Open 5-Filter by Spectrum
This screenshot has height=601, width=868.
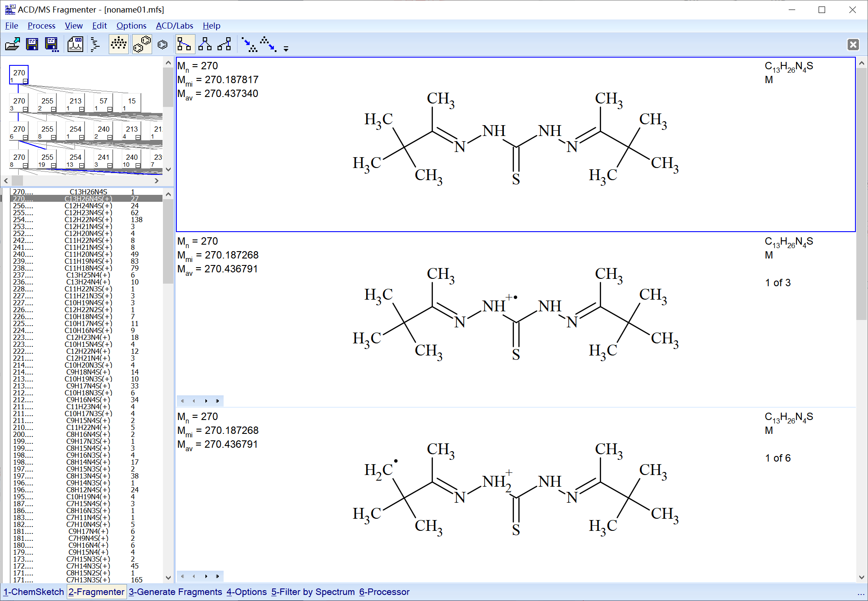coord(313,592)
